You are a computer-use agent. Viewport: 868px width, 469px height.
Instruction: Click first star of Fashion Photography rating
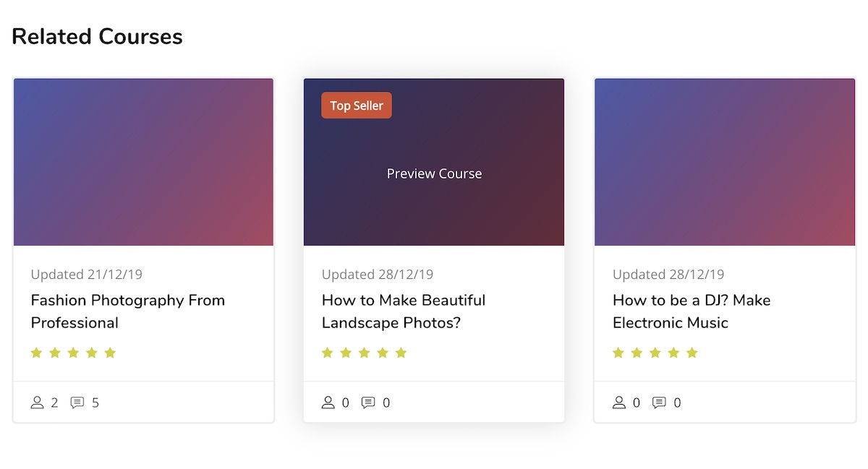36,353
